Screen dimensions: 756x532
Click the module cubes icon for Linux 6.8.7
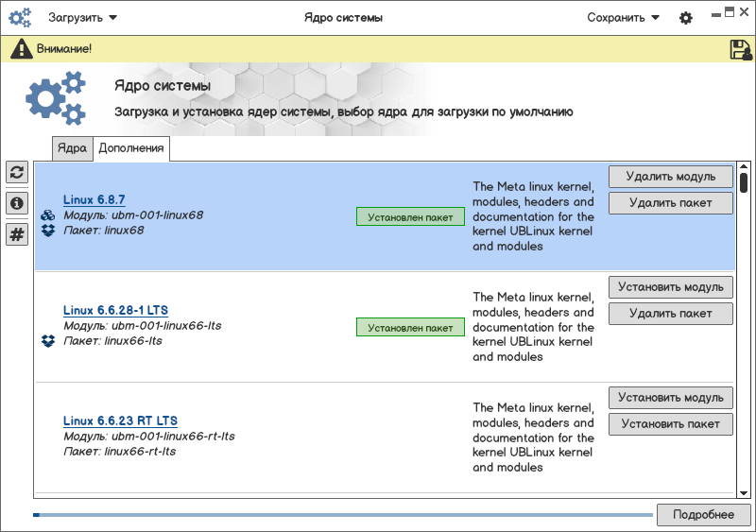coord(48,215)
